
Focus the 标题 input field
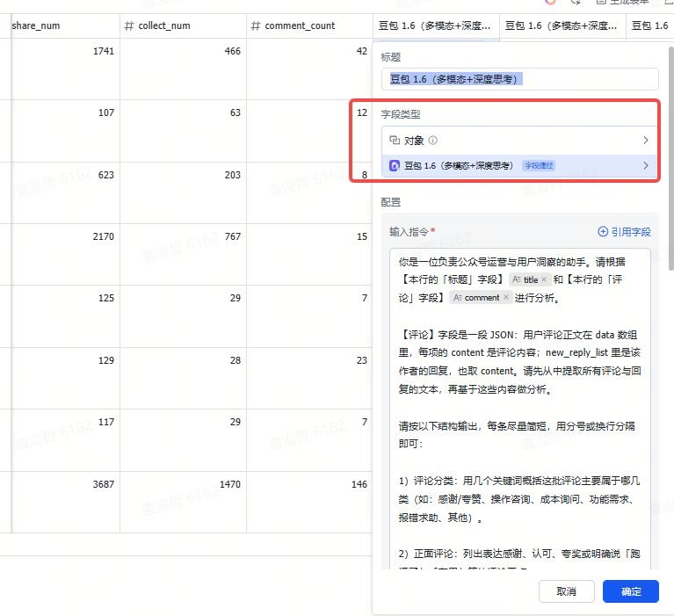tap(519, 79)
